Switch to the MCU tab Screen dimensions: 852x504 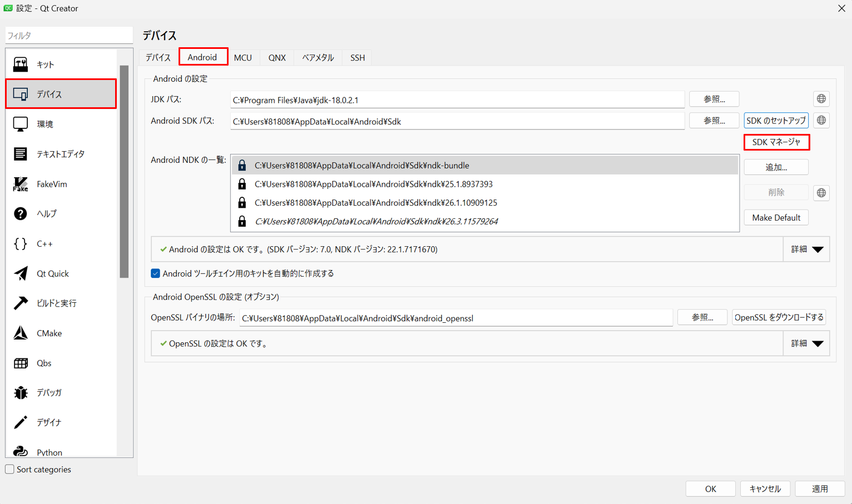242,57
